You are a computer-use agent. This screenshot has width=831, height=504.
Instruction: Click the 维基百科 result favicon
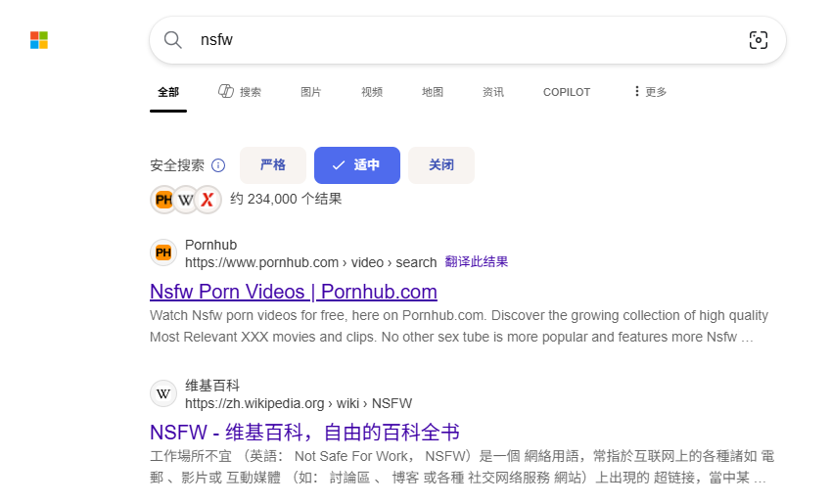[163, 393]
